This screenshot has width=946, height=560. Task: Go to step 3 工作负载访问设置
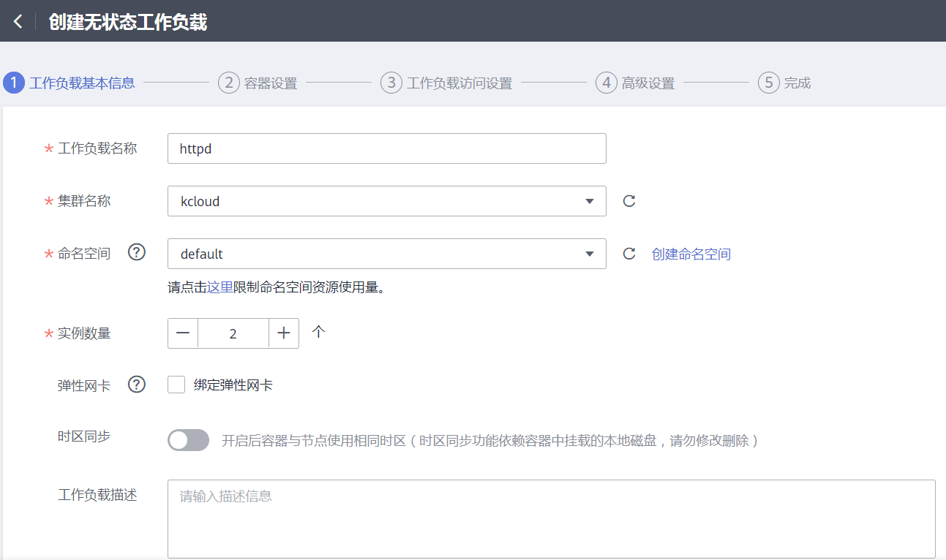click(446, 83)
